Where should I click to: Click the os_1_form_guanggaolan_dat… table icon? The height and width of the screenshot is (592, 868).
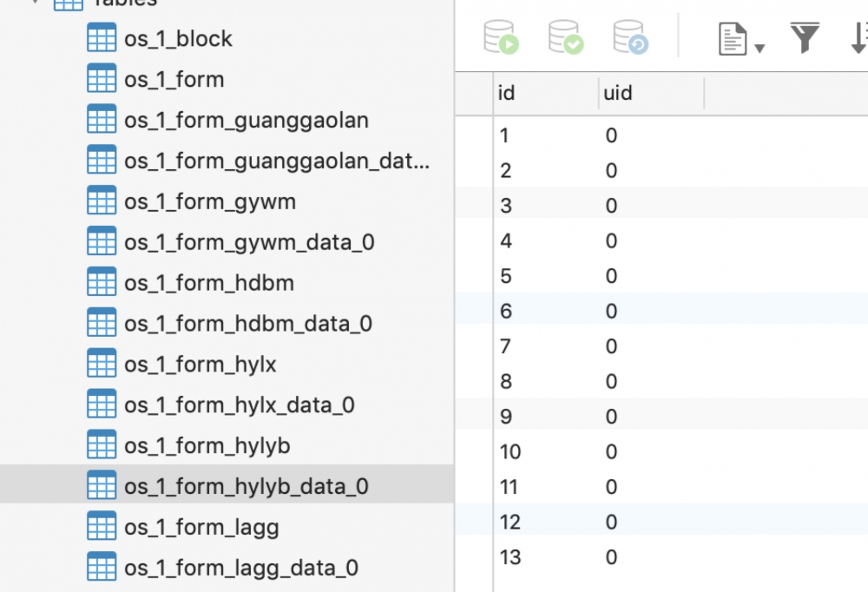click(x=102, y=160)
